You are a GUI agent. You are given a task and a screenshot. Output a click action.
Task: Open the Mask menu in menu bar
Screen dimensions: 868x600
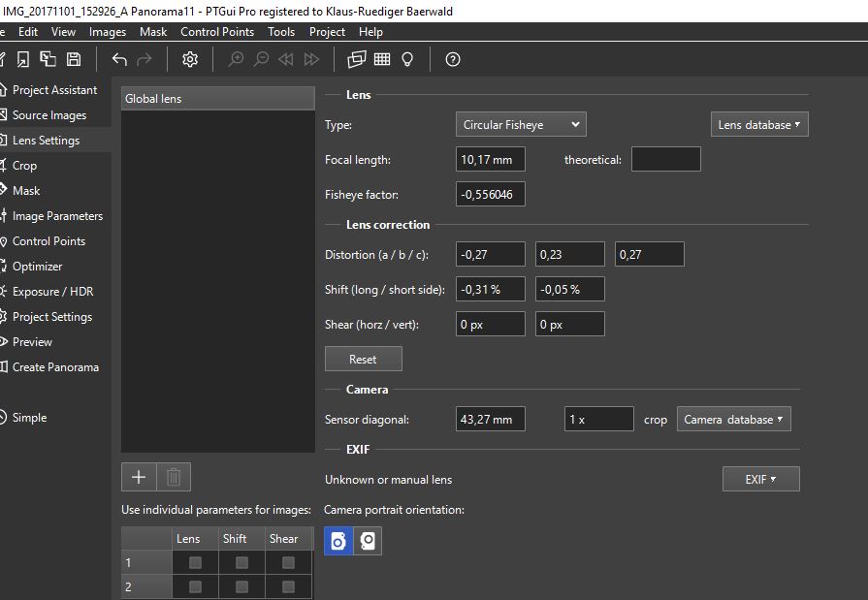click(153, 32)
